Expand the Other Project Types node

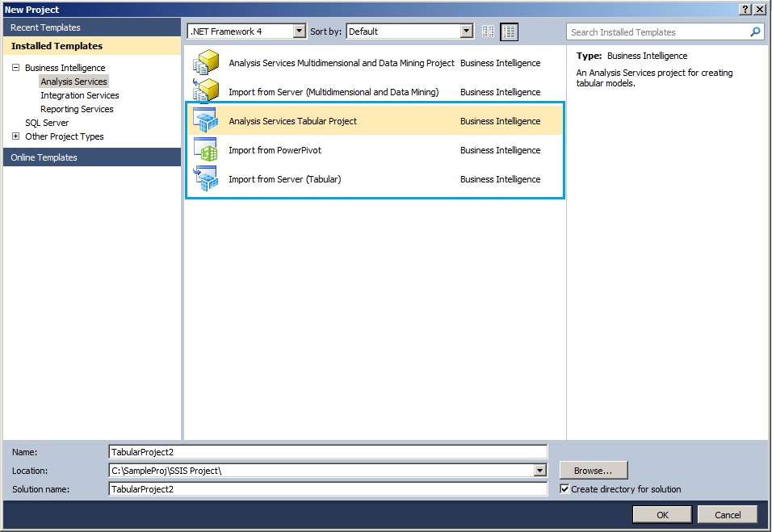click(x=16, y=136)
